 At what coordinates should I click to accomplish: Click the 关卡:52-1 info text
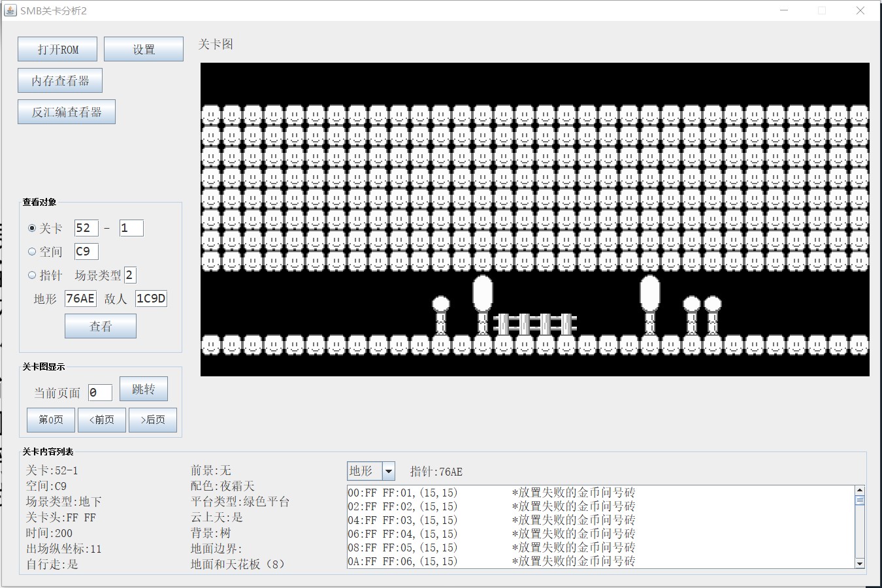tap(52, 470)
